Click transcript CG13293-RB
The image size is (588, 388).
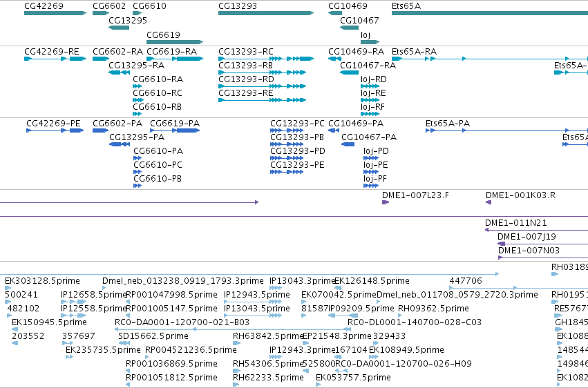[x=262, y=72]
